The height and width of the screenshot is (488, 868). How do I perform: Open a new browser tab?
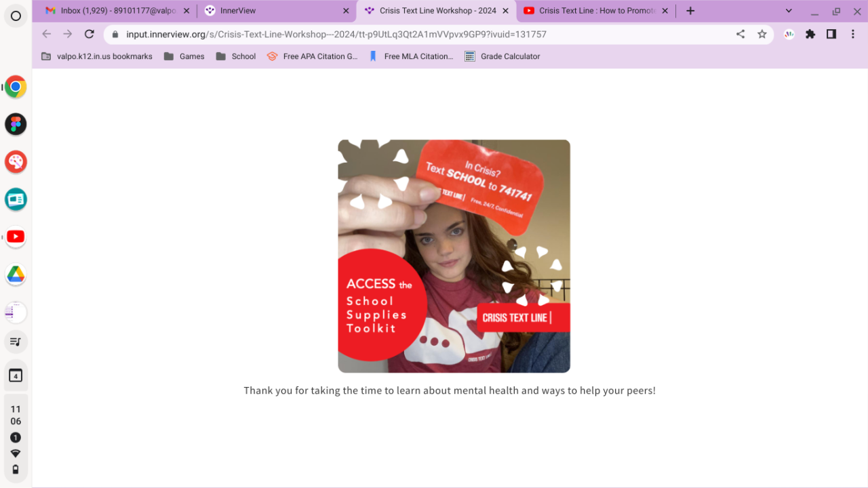tap(690, 11)
